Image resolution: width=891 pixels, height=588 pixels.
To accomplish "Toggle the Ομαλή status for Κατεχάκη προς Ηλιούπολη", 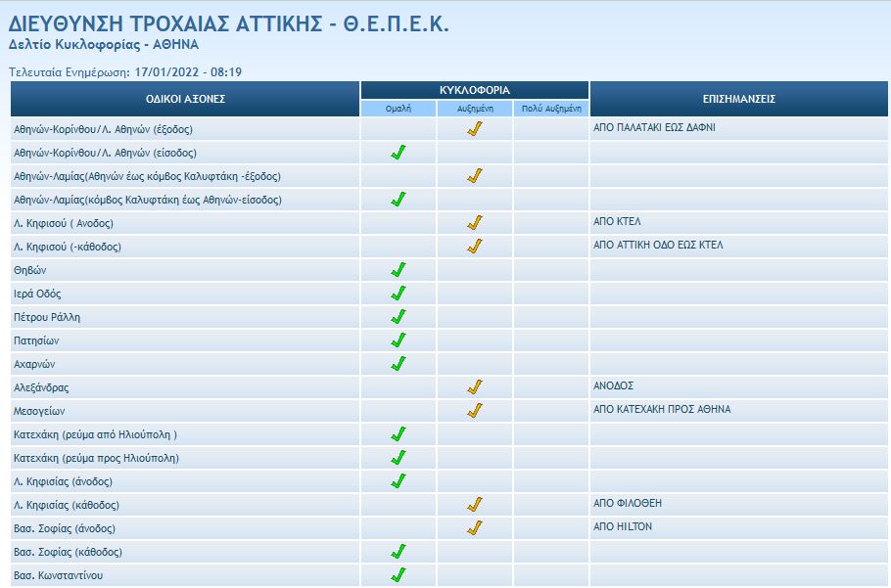I will tap(399, 460).
